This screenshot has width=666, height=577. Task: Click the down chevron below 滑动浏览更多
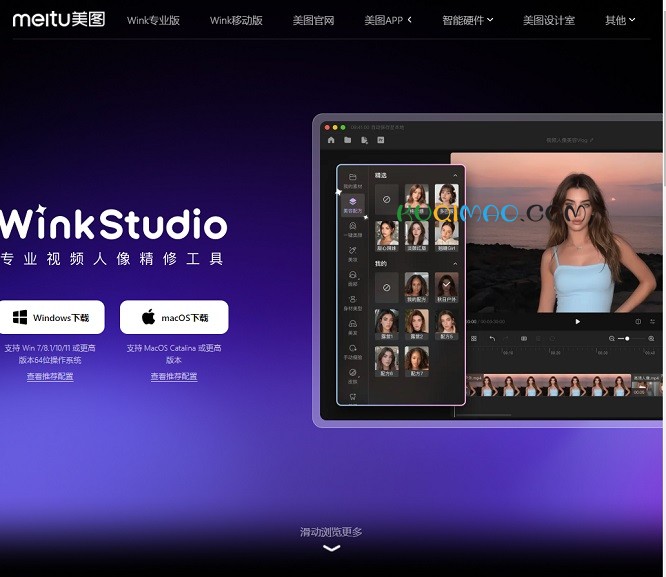pos(332,548)
